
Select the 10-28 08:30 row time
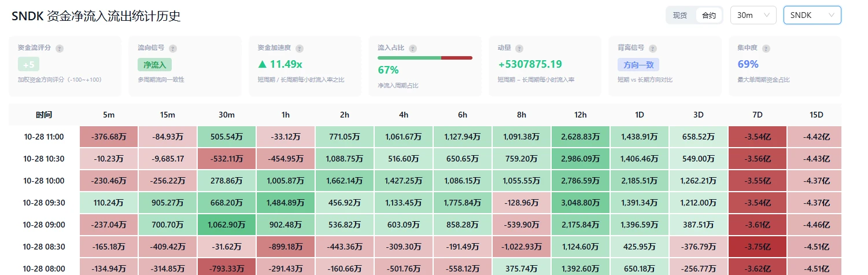point(44,247)
